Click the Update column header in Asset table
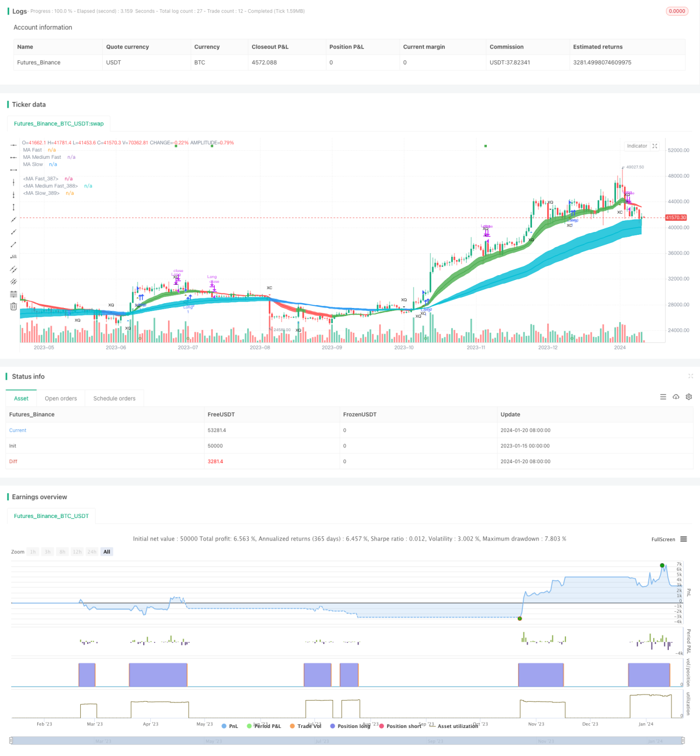This screenshot has height=756, width=700. [x=510, y=415]
